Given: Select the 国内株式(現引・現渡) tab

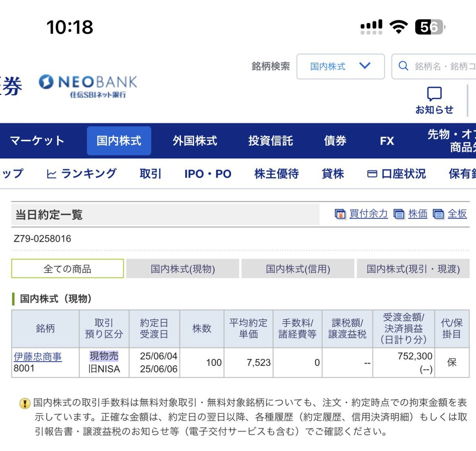Looking at the screenshot, I should tap(413, 269).
